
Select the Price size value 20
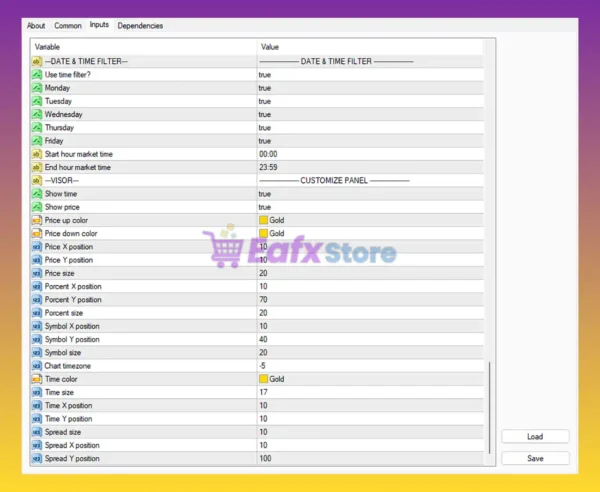pos(263,273)
